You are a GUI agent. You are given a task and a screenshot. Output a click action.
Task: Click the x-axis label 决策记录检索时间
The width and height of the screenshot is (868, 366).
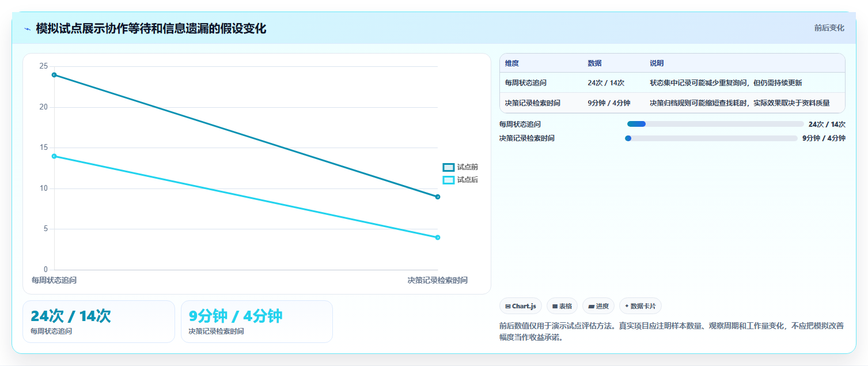[x=438, y=280]
